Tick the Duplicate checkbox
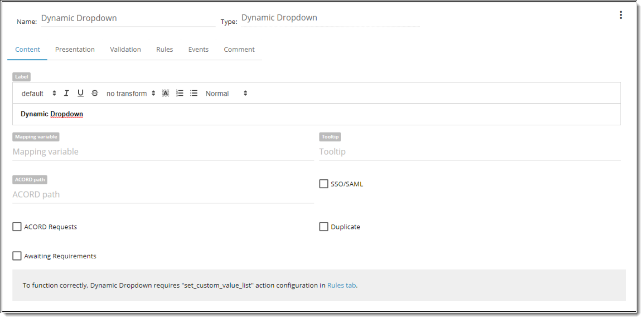The image size is (644, 320). 324,227
